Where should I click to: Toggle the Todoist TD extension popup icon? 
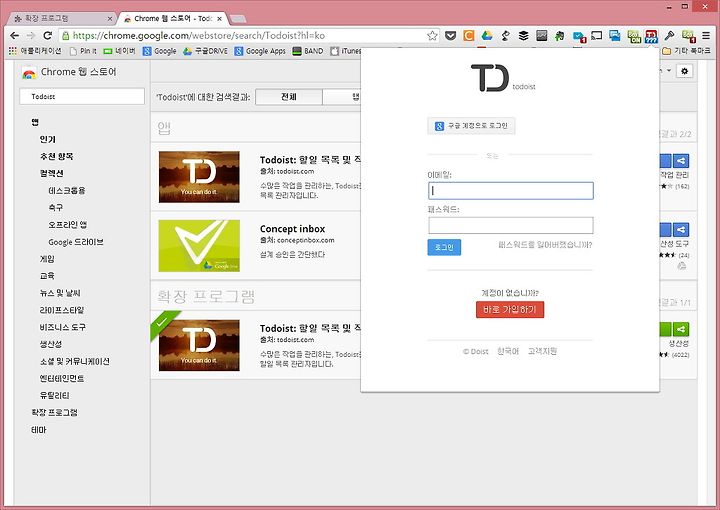click(x=651, y=36)
